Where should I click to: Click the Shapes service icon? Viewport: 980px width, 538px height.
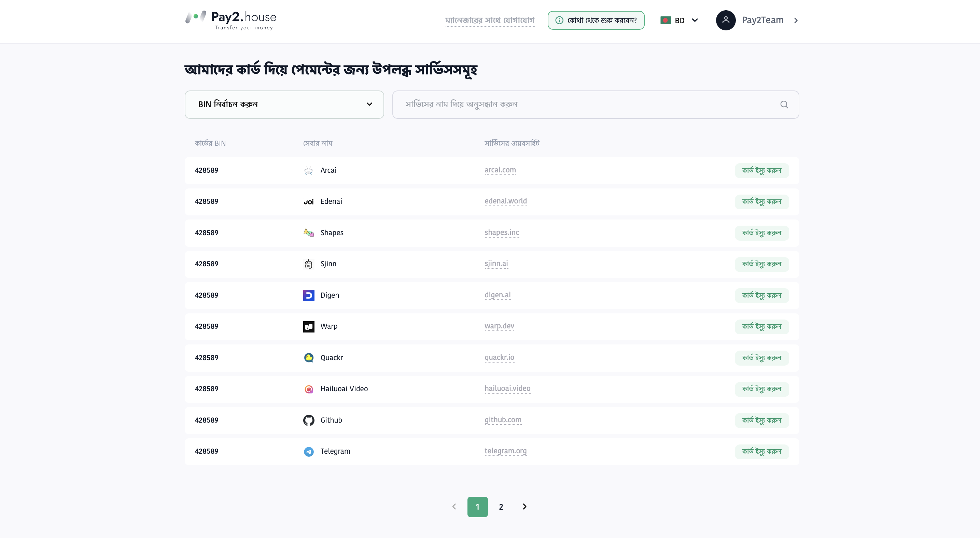click(x=309, y=233)
